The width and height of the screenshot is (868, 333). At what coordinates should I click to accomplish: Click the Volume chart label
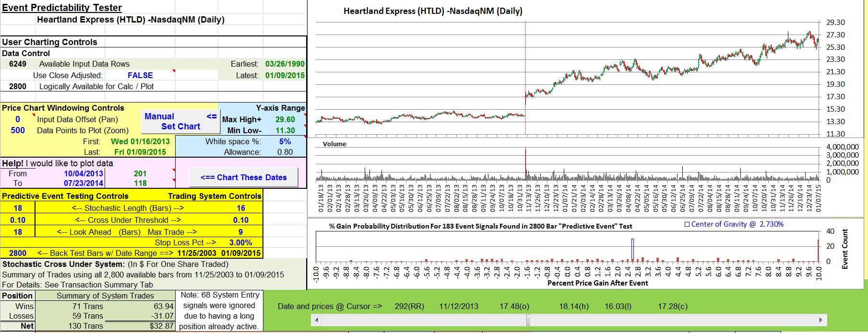point(334,144)
